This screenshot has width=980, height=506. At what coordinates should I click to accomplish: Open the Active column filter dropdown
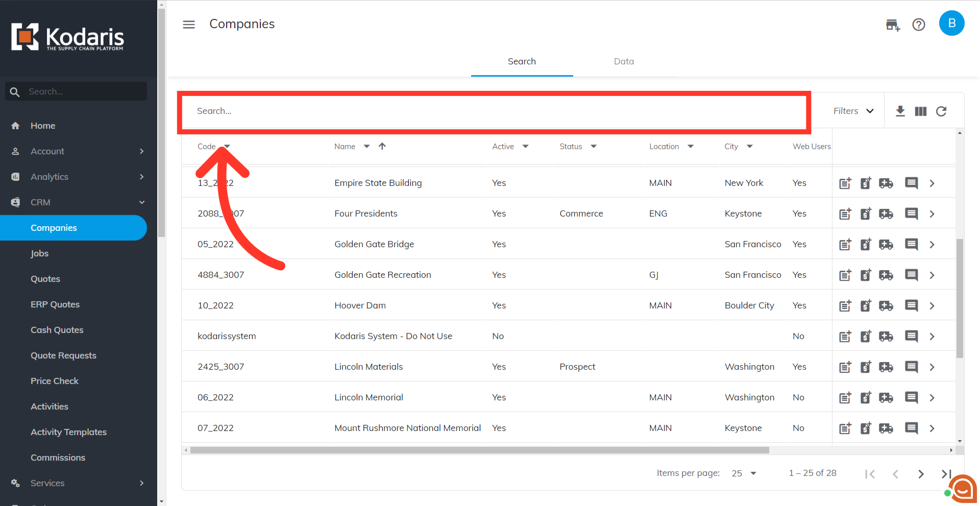525,147
